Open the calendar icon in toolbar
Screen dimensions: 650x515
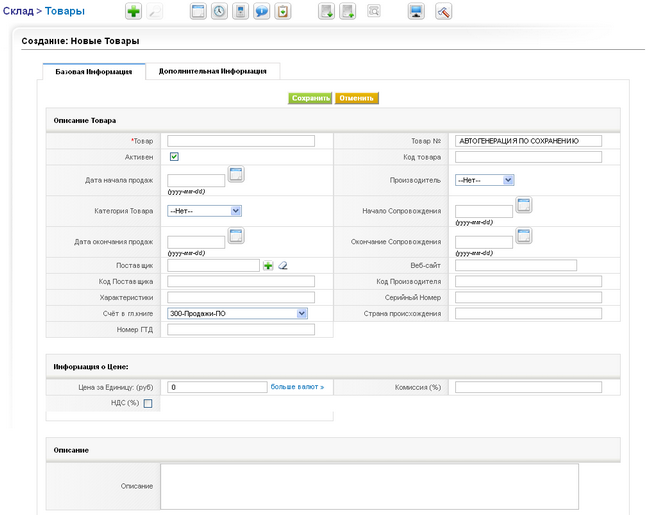(x=198, y=11)
